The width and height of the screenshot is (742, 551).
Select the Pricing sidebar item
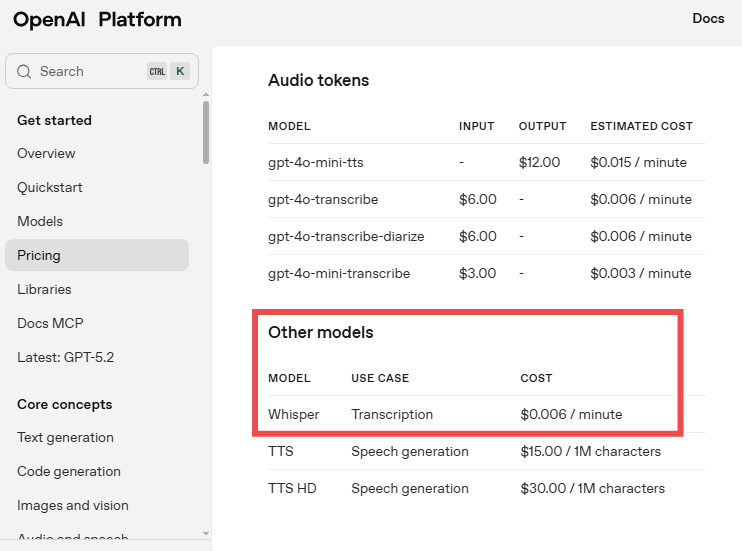coord(97,255)
